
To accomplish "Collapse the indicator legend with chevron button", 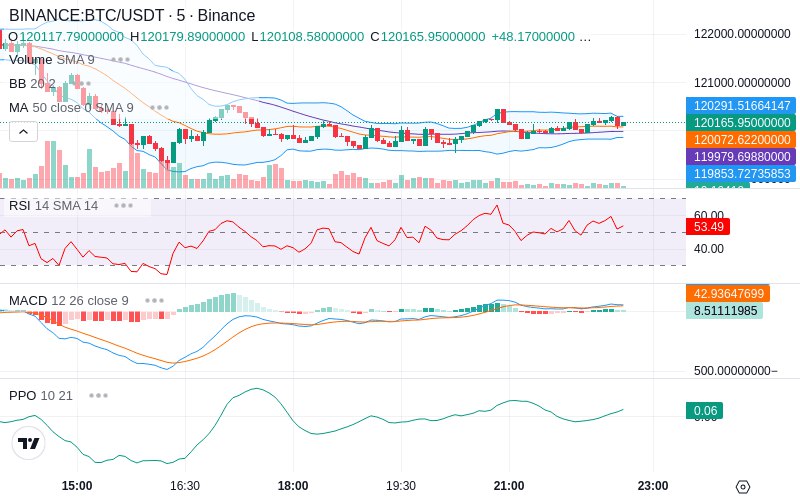I will 23,132.
